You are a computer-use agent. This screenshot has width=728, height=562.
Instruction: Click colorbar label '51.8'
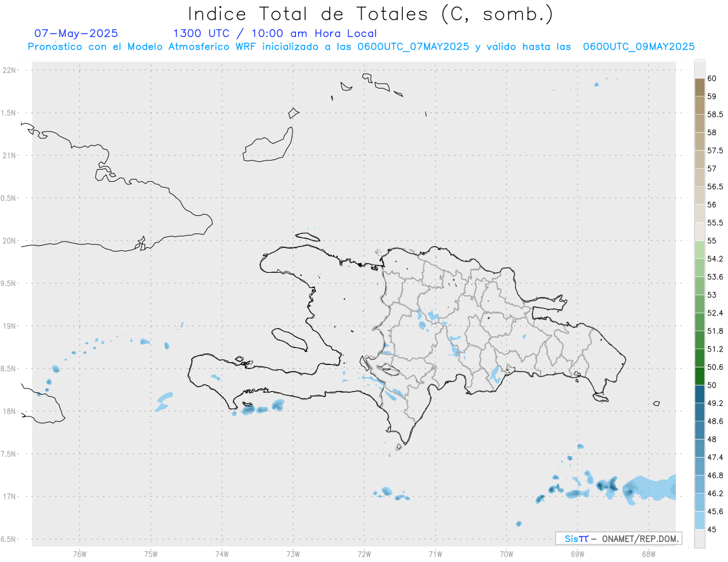click(715, 331)
